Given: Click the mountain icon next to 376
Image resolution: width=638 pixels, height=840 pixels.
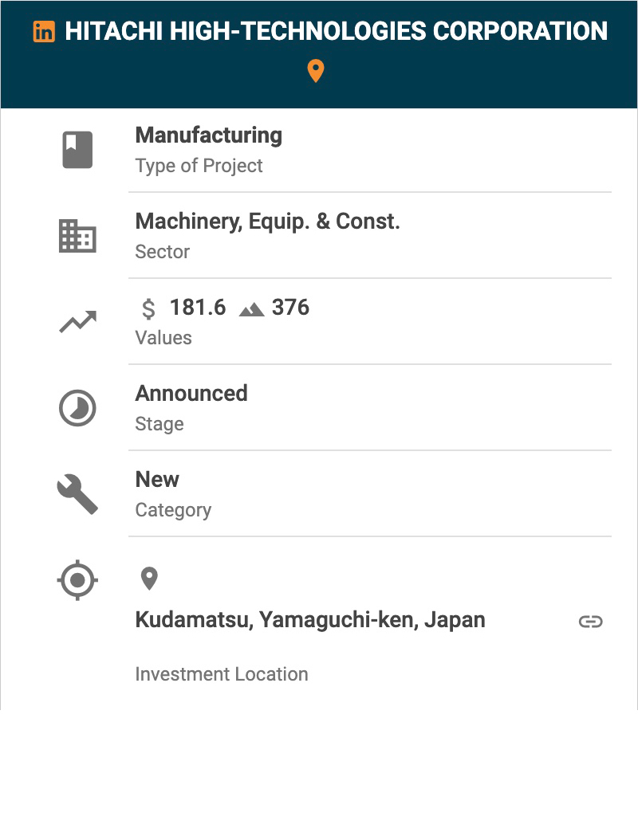Looking at the screenshot, I should [x=251, y=309].
